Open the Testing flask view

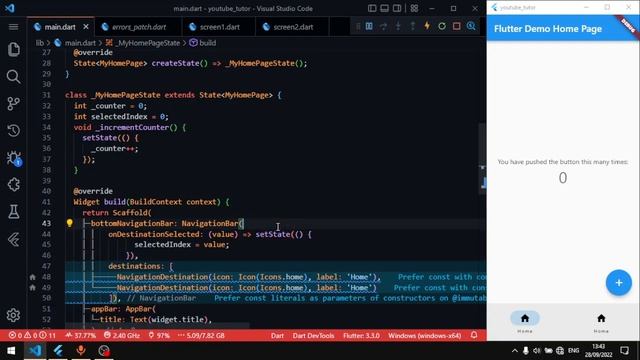coord(13,211)
